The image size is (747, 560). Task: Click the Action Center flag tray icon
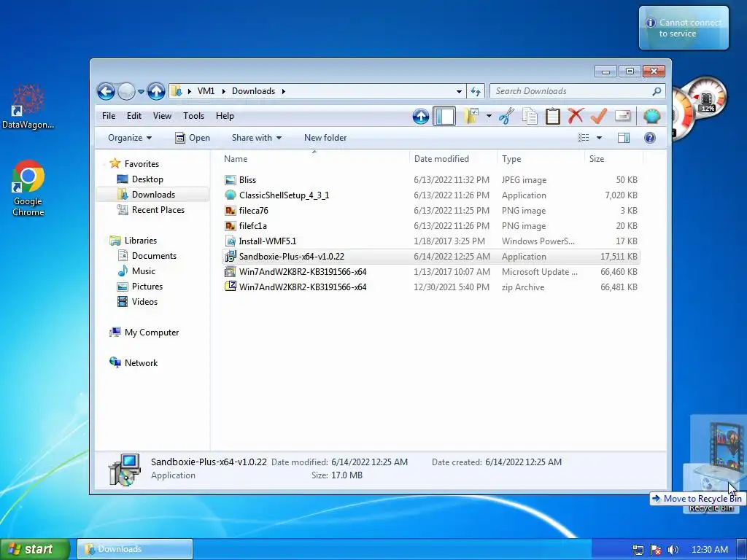(656, 550)
